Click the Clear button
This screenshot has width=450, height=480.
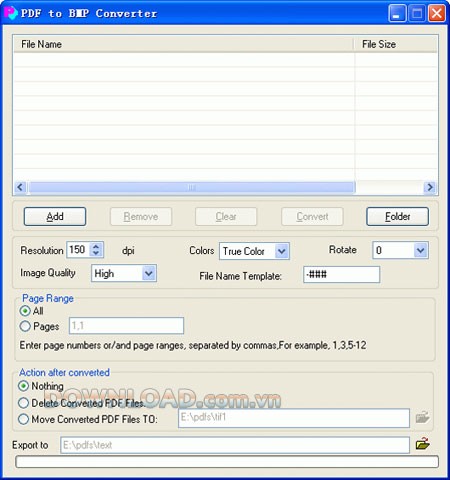(x=226, y=217)
